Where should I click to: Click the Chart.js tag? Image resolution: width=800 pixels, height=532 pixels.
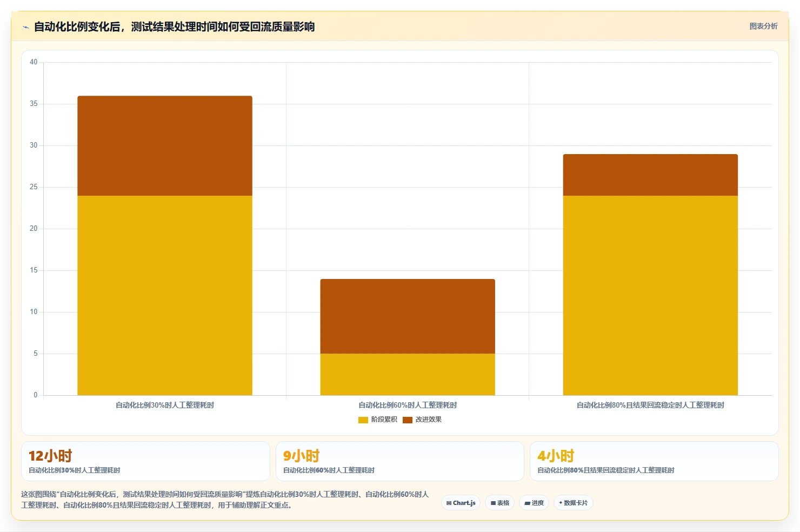point(461,503)
